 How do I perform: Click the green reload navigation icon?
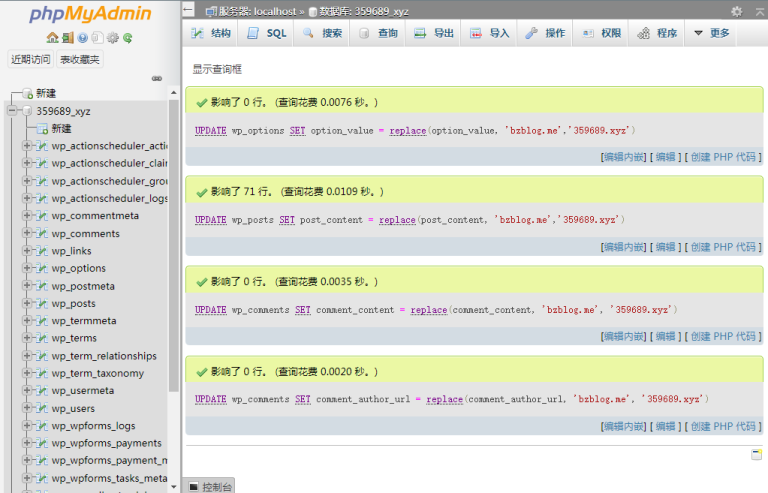click(128, 38)
